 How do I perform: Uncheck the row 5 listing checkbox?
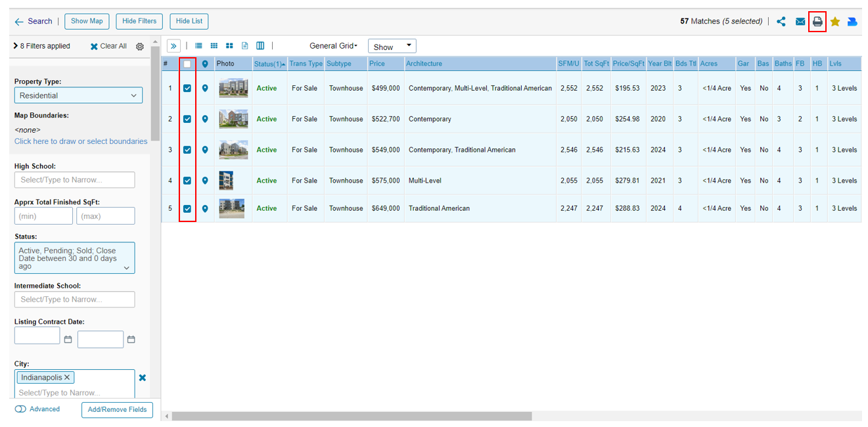[x=187, y=208]
